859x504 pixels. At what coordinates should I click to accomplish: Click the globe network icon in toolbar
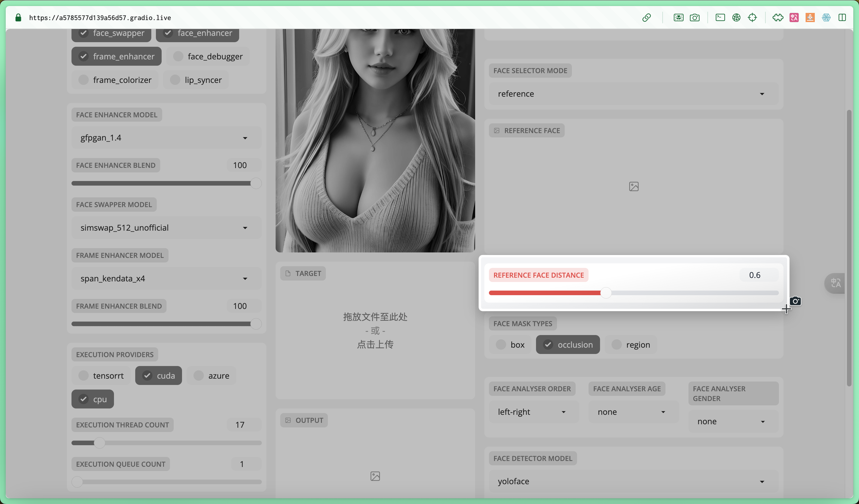coord(736,18)
